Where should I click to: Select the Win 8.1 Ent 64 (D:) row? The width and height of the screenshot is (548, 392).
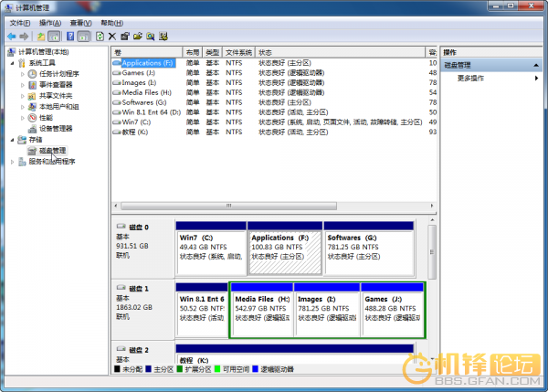(x=274, y=112)
